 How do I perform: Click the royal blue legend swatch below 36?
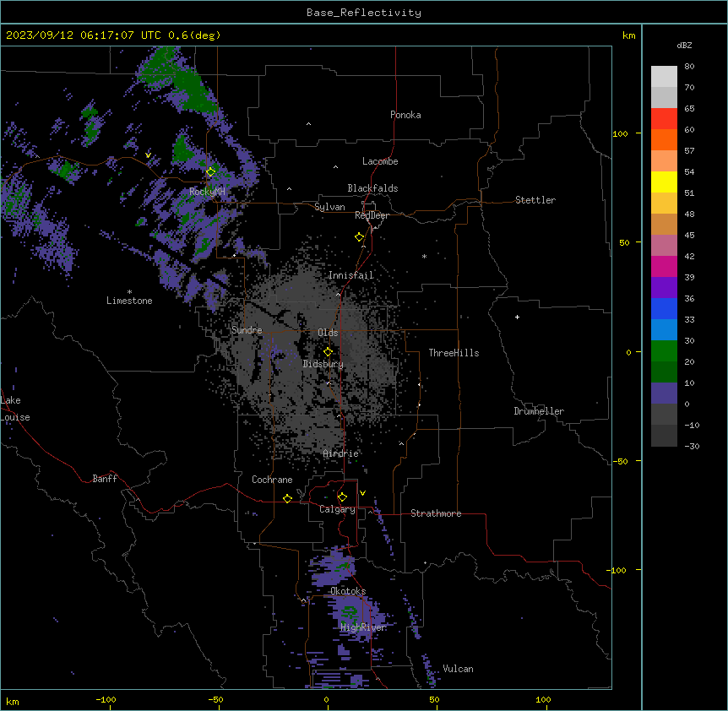tap(664, 308)
